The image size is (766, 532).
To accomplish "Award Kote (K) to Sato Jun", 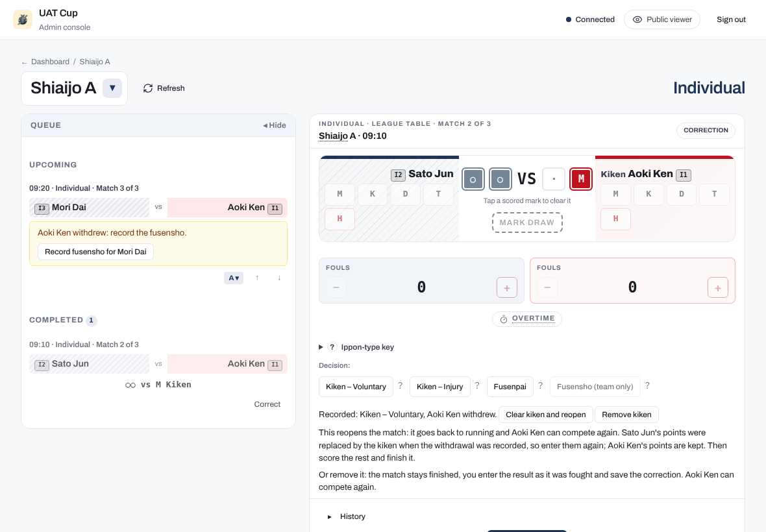I will point(373,194).
